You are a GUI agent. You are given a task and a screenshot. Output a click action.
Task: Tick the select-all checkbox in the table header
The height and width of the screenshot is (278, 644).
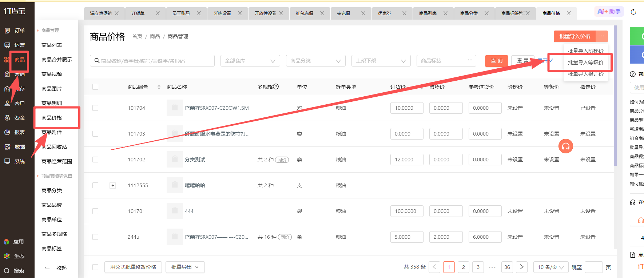pos(95,87)
